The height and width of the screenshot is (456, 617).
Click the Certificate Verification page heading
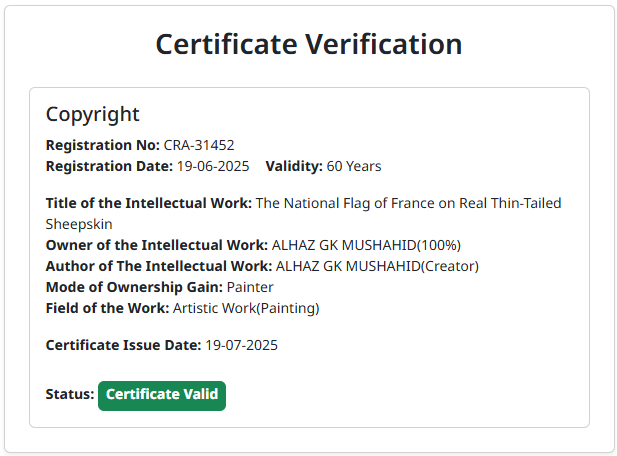(x=309, y=45)
